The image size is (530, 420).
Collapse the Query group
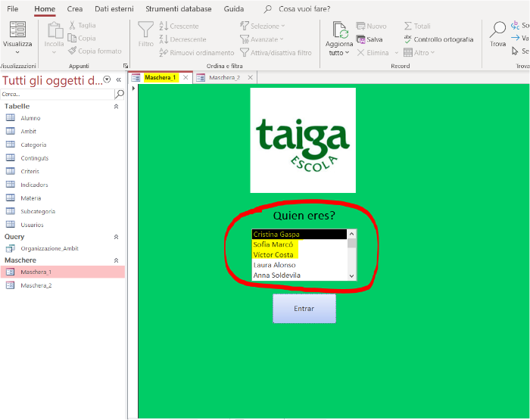coord(116,237)
